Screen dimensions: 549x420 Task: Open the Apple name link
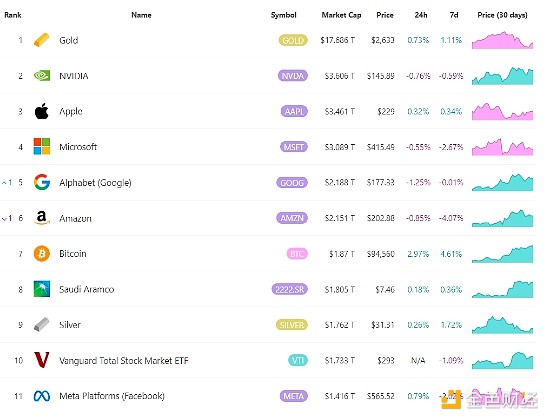pyautogui.click(x=71, y=111)
